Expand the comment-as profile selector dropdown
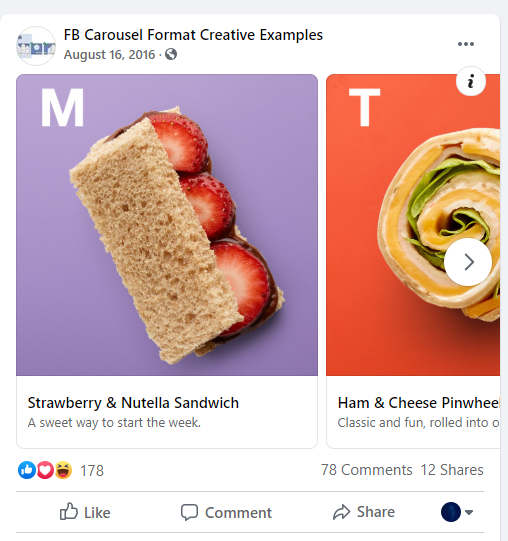 [x=457, y=512]
